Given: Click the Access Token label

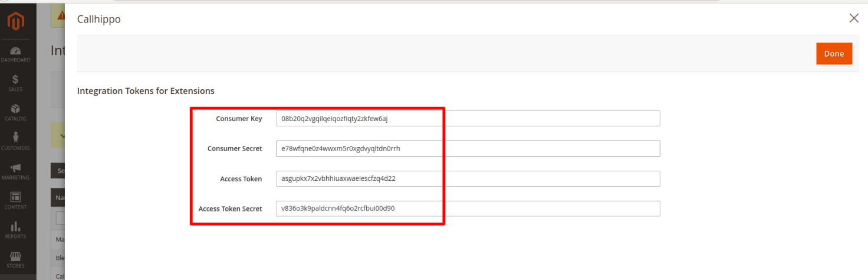Looking at the screenshot, I should [241, 179].
